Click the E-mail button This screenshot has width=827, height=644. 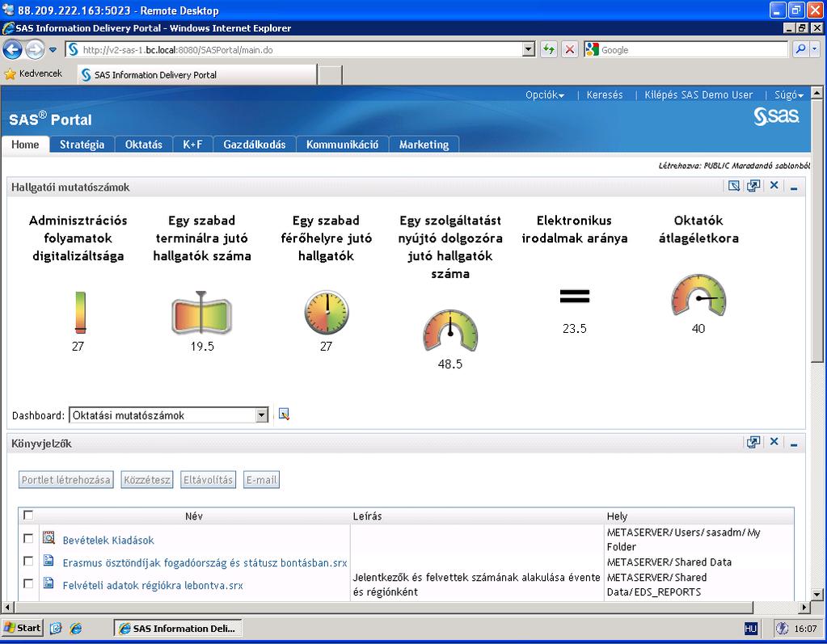click(x=261, y=480)
